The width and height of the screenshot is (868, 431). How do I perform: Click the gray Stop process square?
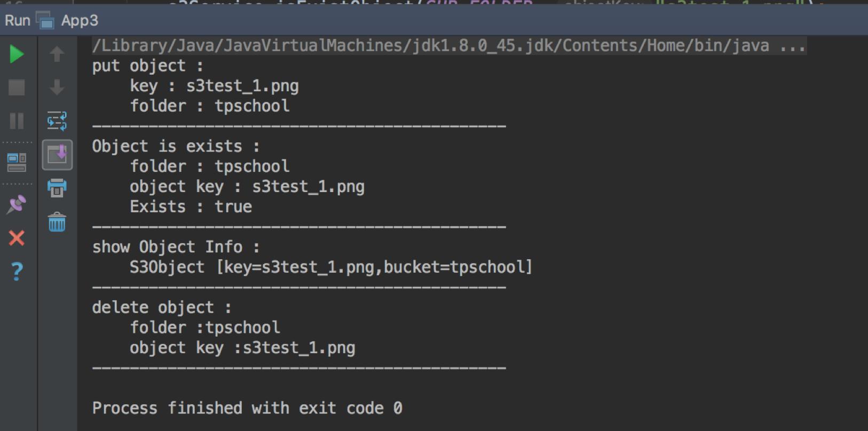17,87
